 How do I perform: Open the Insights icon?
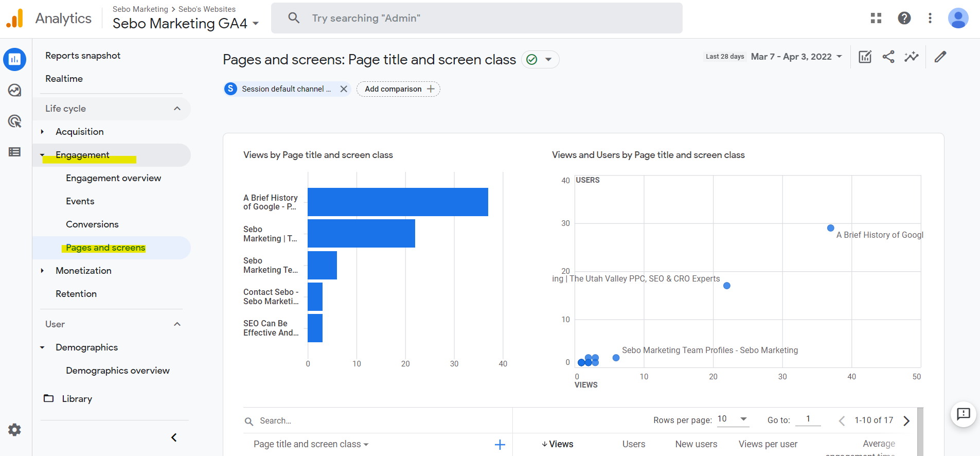[912, 57]
